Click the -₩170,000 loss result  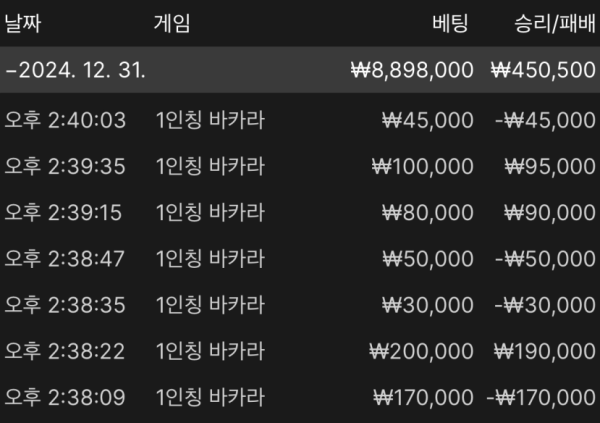click(x=541, y=397)
